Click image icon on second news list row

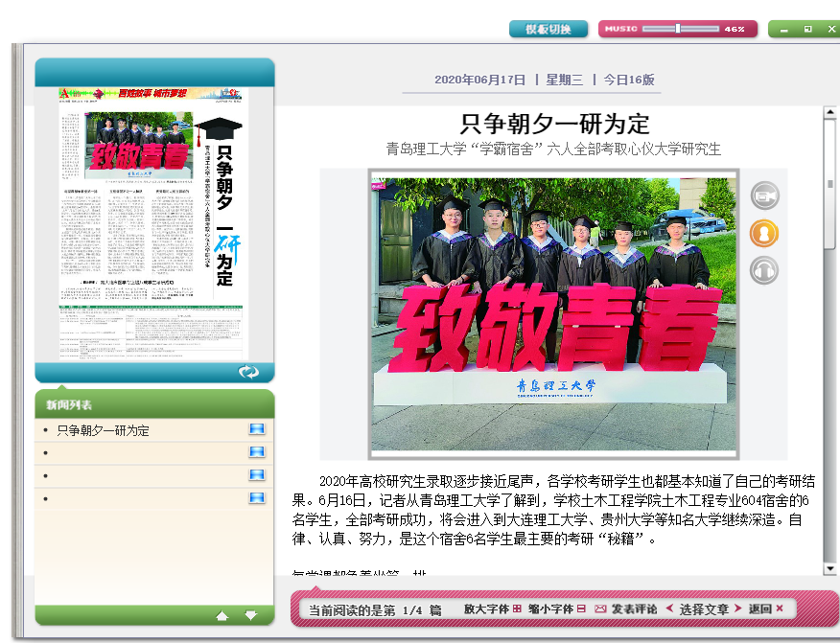click(x=256, y=452)
